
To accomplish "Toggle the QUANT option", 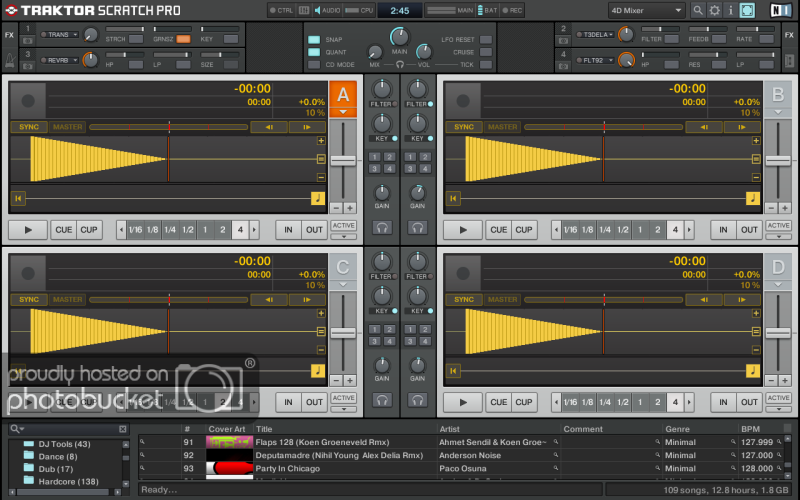I will coord(314,52).
